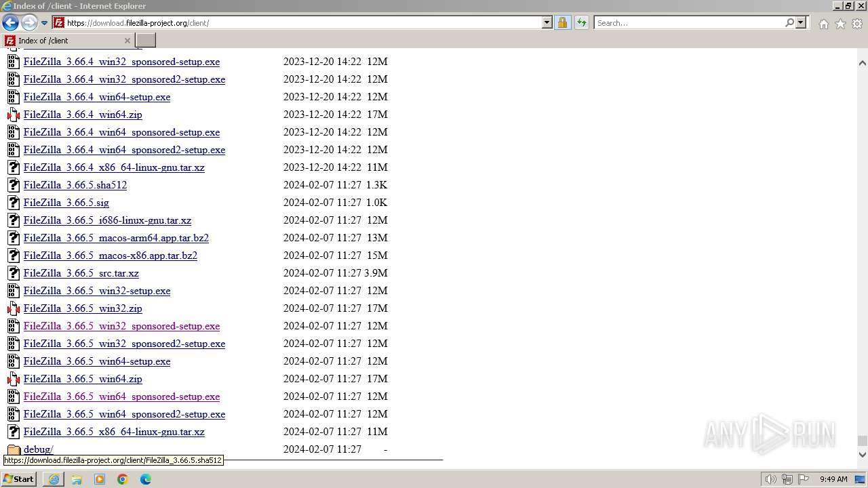Open FileZilla_3.66.4_x86_64-linux-gnu.tar.xz link
Viewport: 868px width, 488px height.
click(x=114, y=167)
